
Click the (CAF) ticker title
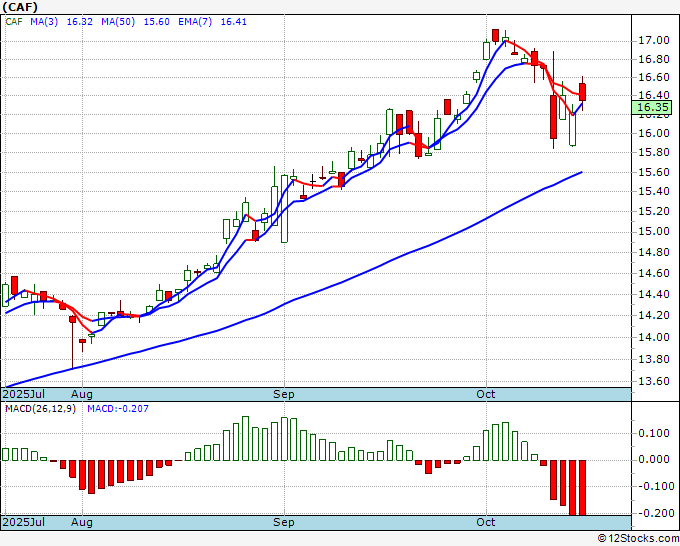20,7
